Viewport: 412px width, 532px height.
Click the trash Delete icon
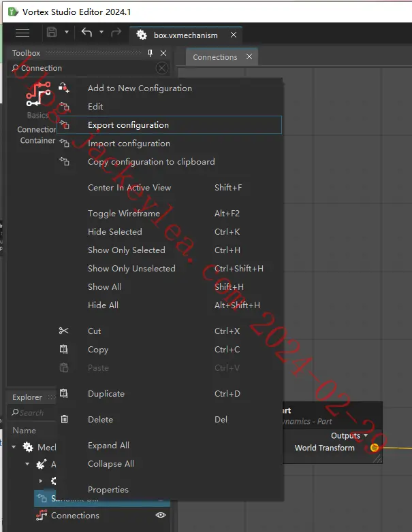[64, 419]
